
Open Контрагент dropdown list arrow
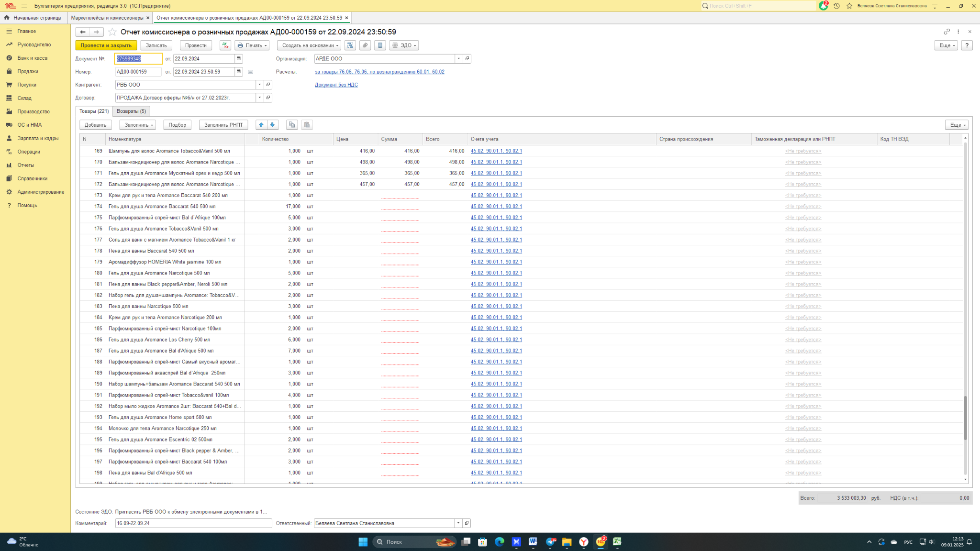coord(260,85)
